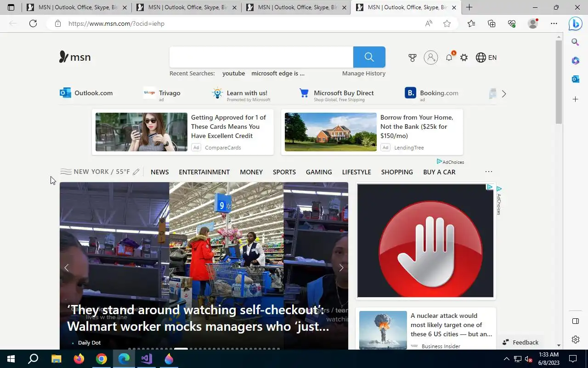The height and width of the screenshot is (368, 588).
Task: Open MSN settings gear icon
Action: (x=464, y=57)
